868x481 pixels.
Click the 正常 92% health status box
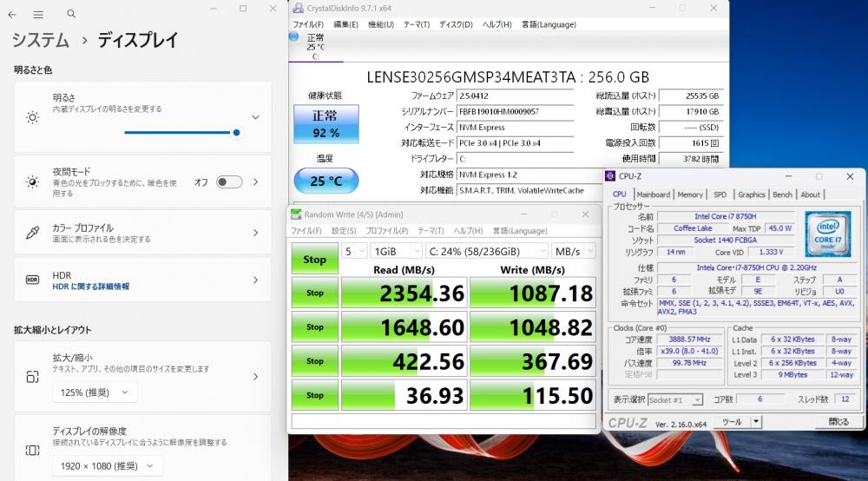click(325, 124)
